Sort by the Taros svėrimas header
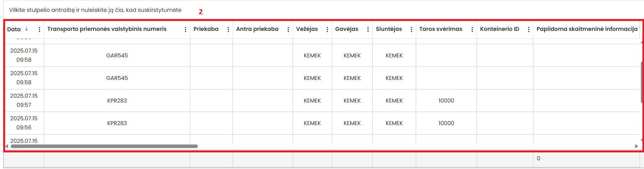This screenshot has height=169, width=644. (441, 29)
